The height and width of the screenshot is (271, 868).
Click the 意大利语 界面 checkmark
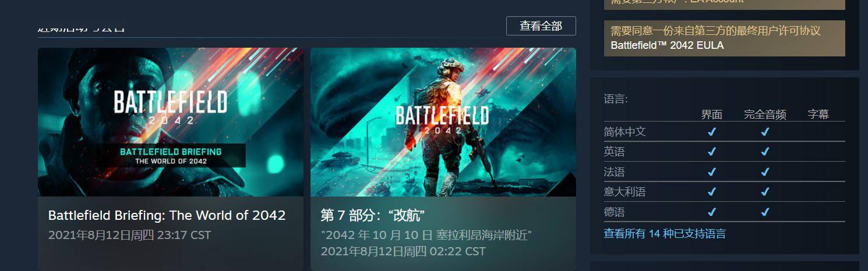point(711,191)
